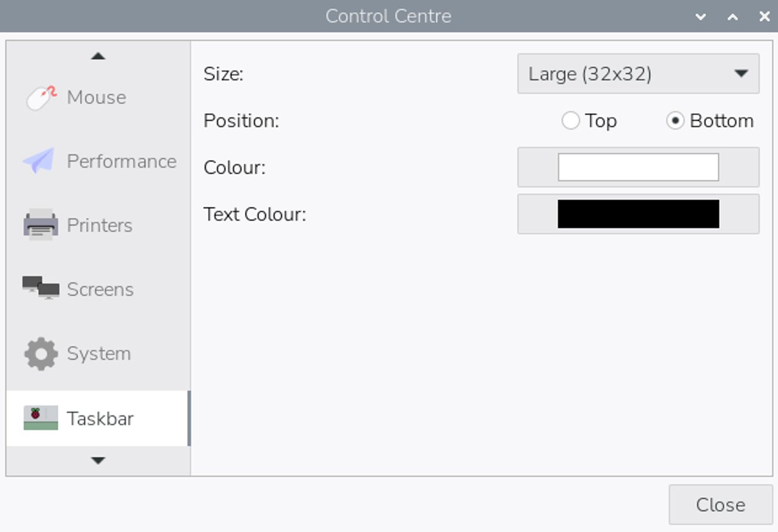The width and height of the screenshot is (778, 532).
Task: Click the Size combo box arrow
Action: click(740, 74)
